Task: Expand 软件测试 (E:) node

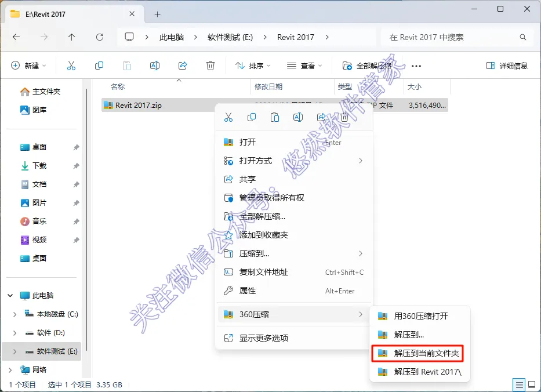Action: click(14, 351)
